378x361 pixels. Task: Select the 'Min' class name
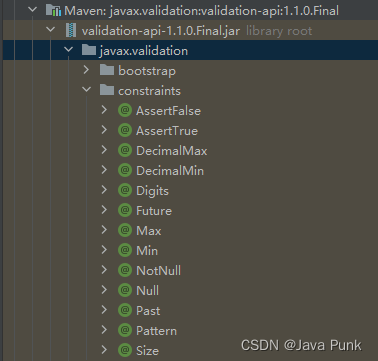[147, 251]
